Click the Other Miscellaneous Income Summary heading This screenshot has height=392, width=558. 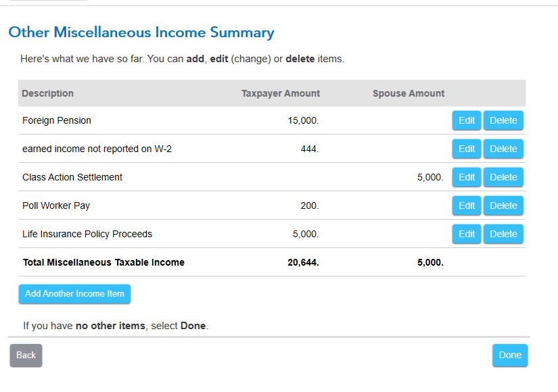coord(141,32)
